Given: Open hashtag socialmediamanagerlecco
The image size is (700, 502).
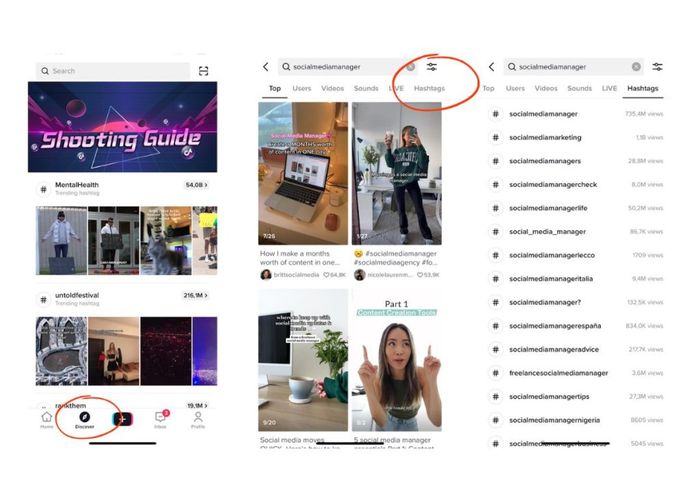Looking at the screenshot, I should click(x=576, y=255).
